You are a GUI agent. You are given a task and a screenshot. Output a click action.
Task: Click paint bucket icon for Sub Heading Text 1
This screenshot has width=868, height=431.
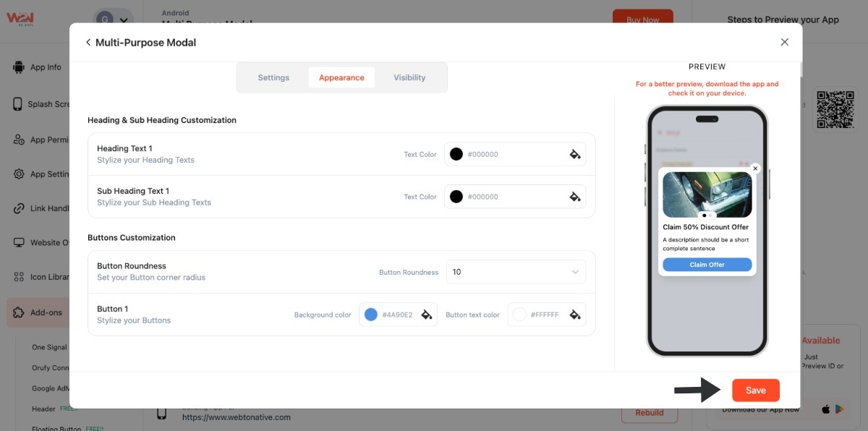click(575, 197)
